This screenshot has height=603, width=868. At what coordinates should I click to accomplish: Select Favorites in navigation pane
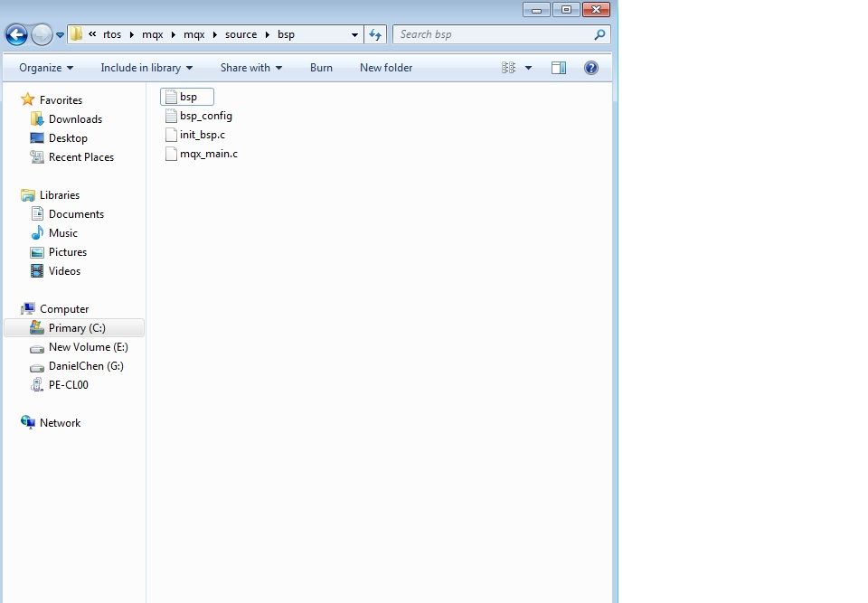61,100
